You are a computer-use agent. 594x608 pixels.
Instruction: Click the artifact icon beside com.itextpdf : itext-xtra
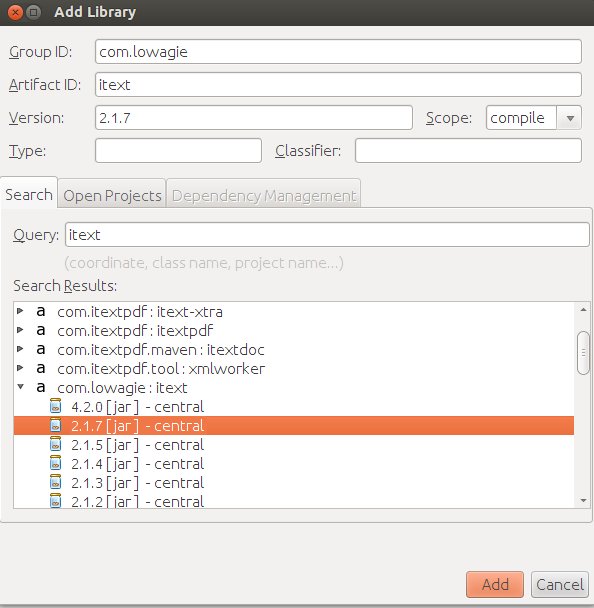coord(41,311)
